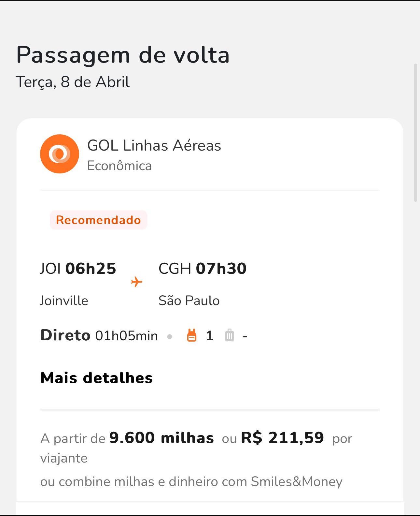Screen dimensions: 420x516
Task: Click the orange airplane route icon
Action: click(137, 282)
